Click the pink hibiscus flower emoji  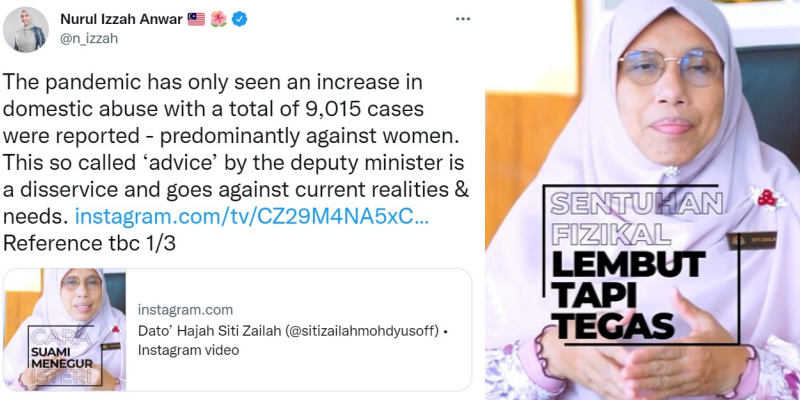pyautogui.click(x=218, y=19)
